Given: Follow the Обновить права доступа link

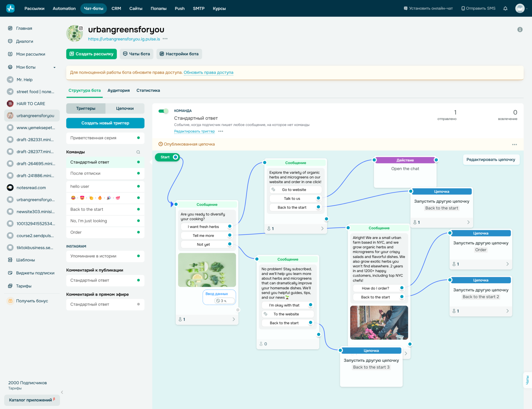Looking at the screenshot, I should coord(208,72).
